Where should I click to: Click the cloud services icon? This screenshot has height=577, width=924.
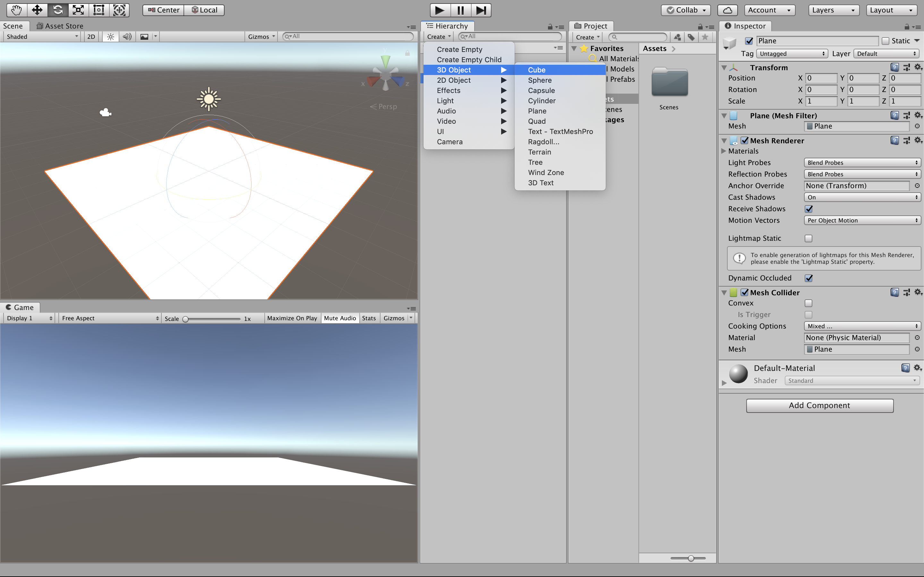728,10
